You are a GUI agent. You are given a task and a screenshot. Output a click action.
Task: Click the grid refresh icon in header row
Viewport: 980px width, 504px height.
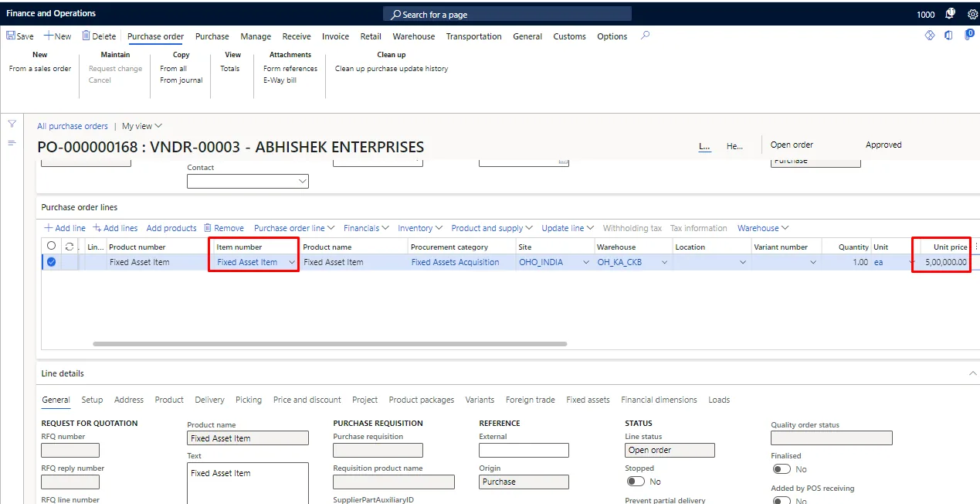pos(70,247)
